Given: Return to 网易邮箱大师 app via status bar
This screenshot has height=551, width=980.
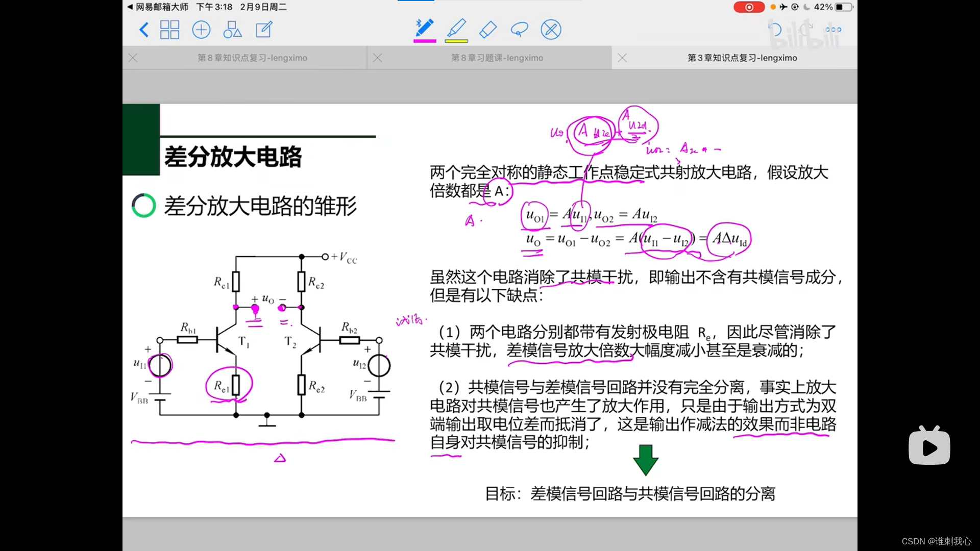Looking at the screenshot, I should coord(158,7).
